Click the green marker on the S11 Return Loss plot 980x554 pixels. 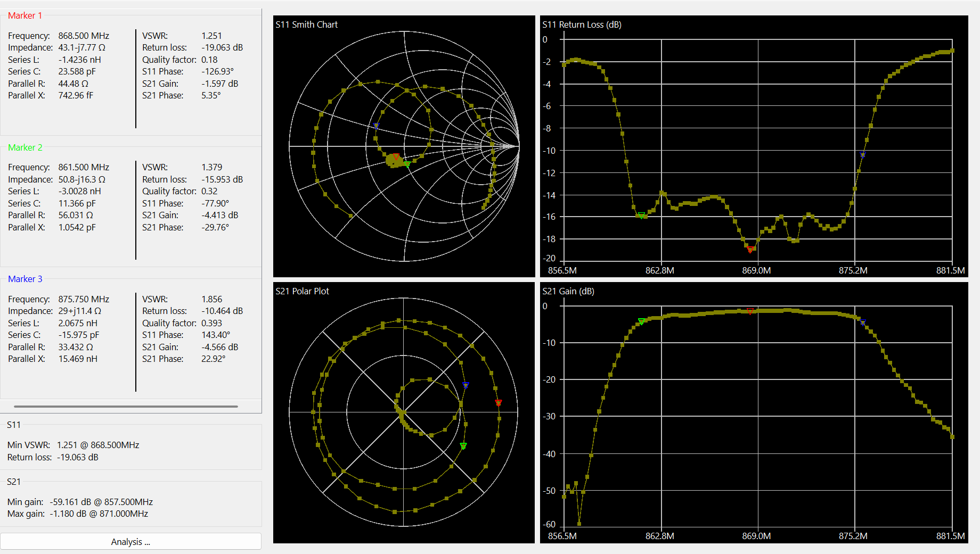(x=641, y=216)
